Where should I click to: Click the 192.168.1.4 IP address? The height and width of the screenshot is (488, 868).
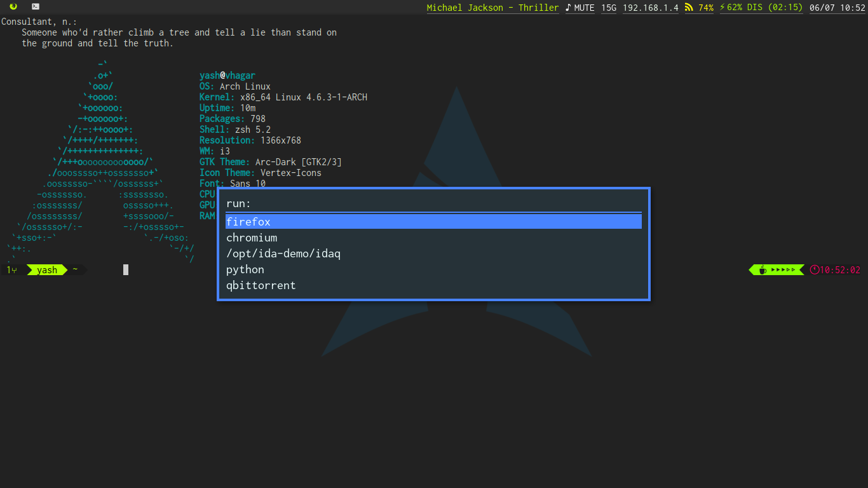pos(651,8)
